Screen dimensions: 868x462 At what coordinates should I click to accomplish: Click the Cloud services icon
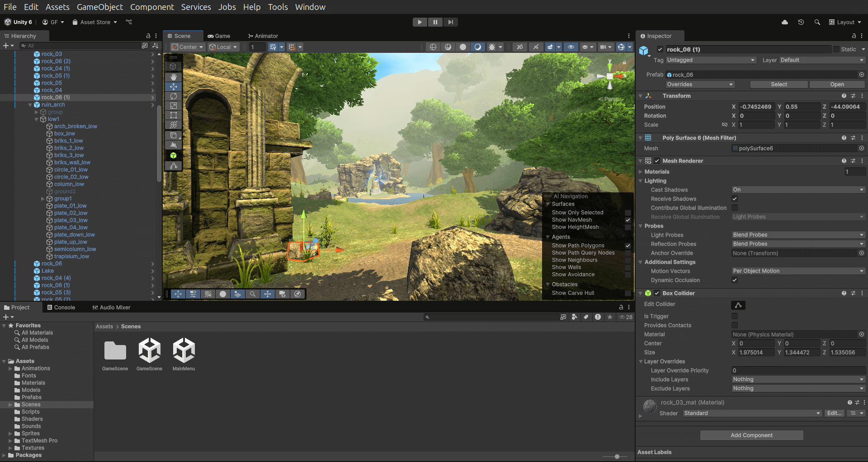click(785, 22)
